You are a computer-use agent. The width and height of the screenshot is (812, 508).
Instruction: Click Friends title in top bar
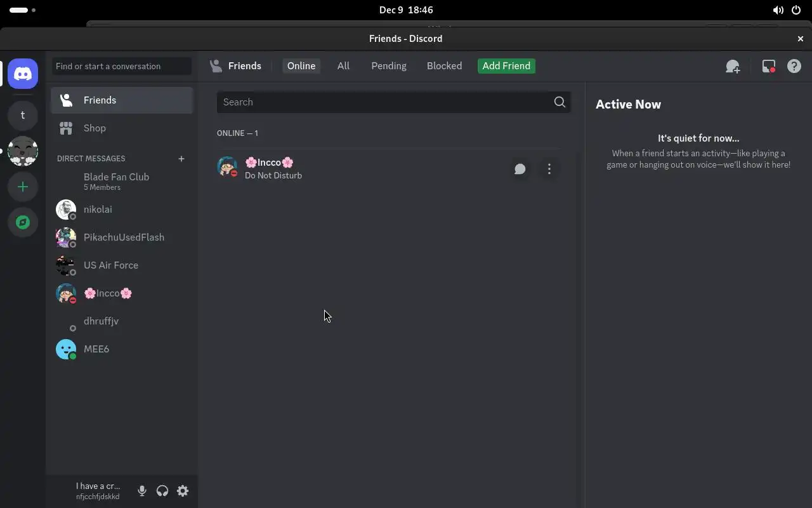pyautogui.click(x=244, y=66)
